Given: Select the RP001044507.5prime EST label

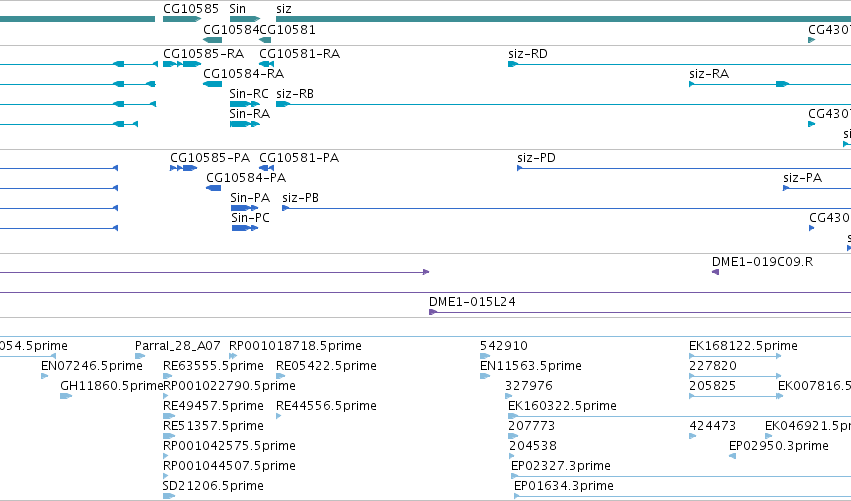Looking at the screenshot, I should (x=230, y=466).
